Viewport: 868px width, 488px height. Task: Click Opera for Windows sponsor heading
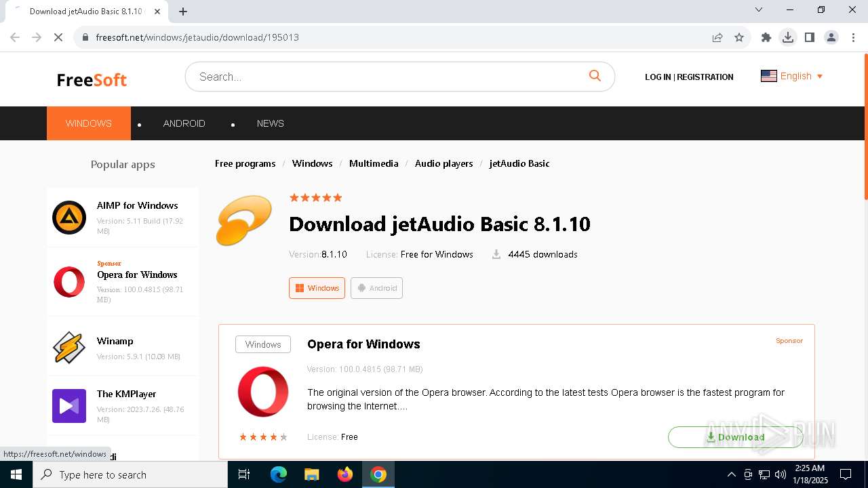(363, 344)
